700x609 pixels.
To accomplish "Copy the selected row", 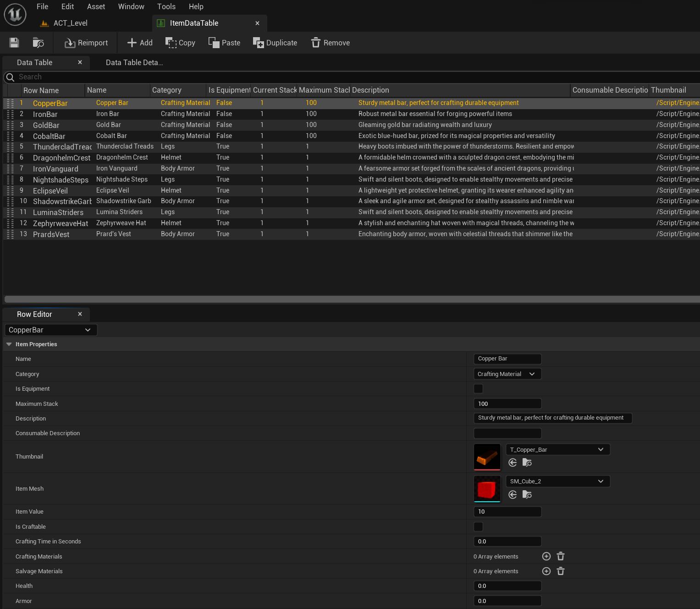I will pos(180,43).
